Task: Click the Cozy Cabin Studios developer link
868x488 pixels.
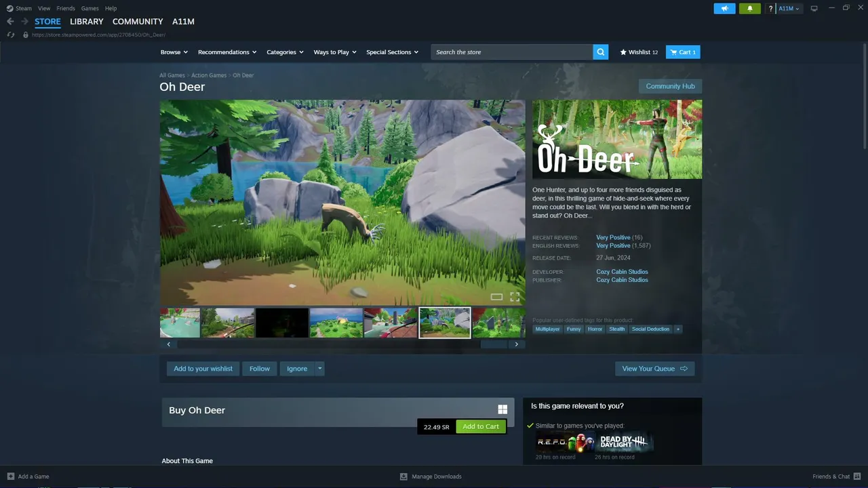Action: (x=622, y=272)
